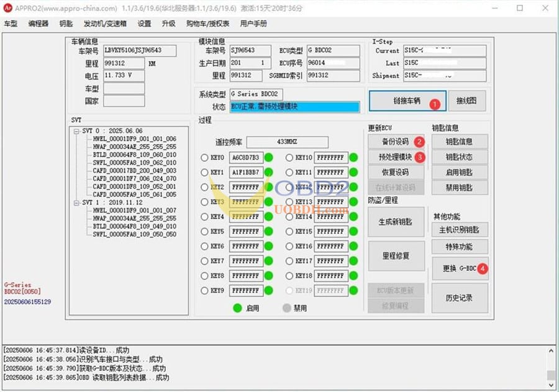Open the 发动机/变速箱 menu
559x392 pixels.
click(x=105, y=24)
